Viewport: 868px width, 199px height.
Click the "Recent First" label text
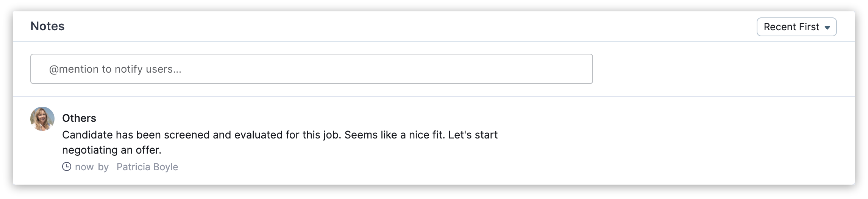click(x=791, y=27)
